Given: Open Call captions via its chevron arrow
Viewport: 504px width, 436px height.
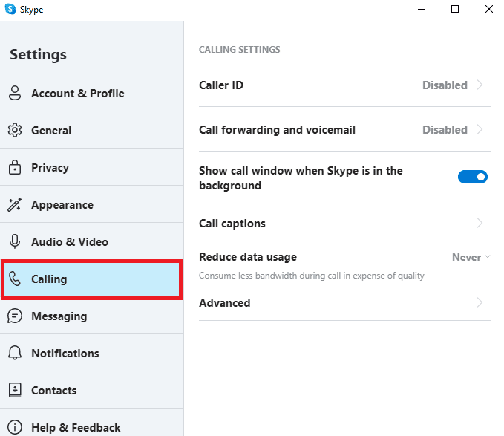Looking at the screenshot, I should tap(480, 223).
